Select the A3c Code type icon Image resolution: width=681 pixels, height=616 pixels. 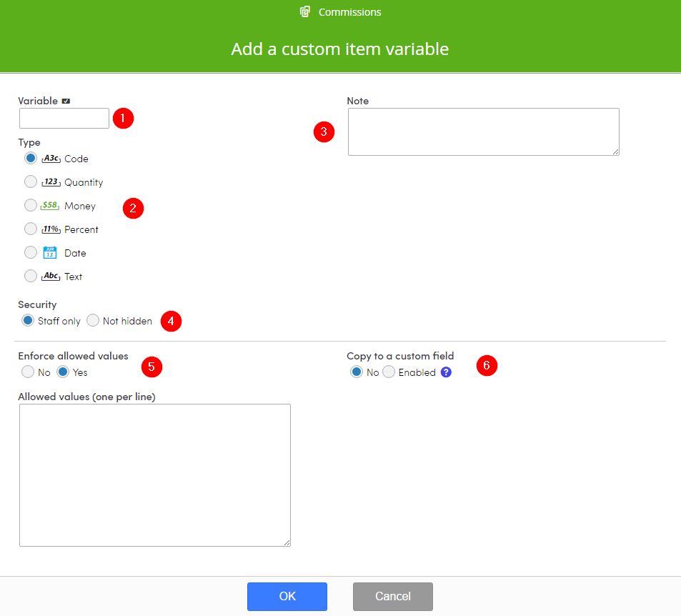tap(49, 158)
